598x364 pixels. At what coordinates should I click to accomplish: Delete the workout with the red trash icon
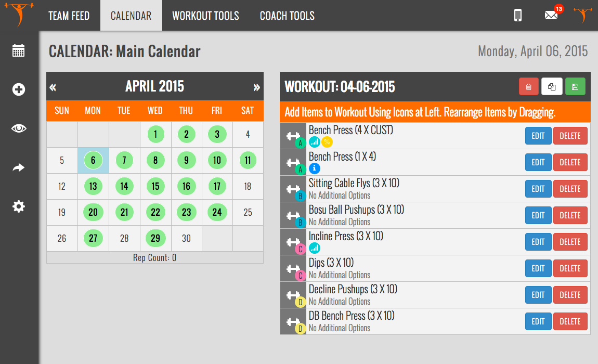tap(528, 86)
